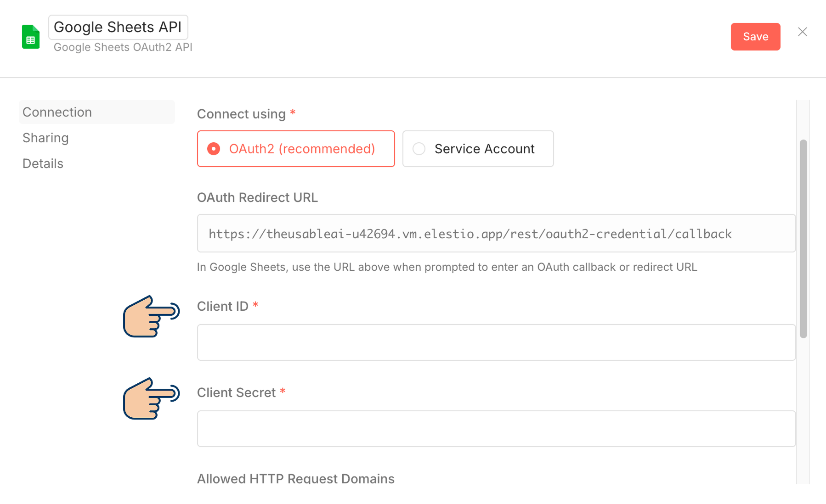
Task: Select Service Account connection method
Action: tap(478, 149)
